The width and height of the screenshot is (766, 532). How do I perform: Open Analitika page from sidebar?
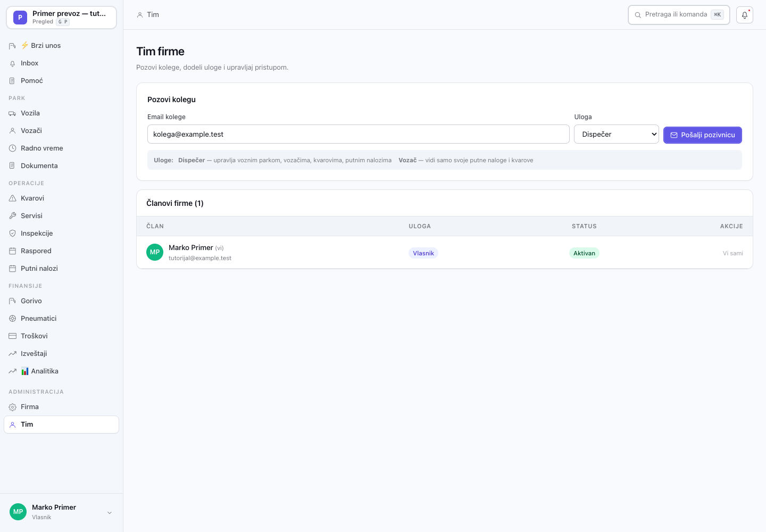tap(61, 371)
